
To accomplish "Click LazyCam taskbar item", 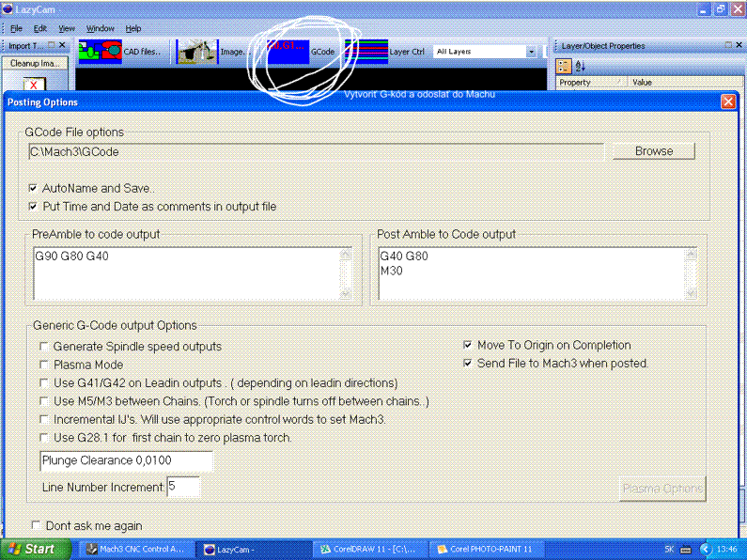I will coord(253,549).
